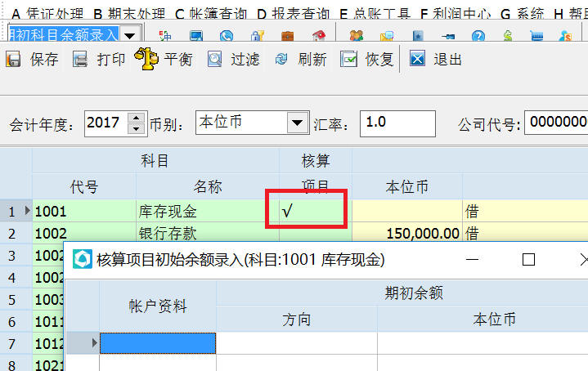Click the group of people icon
Image resolution: width=588 pixels, height=371 pixels.
[357, 36]
